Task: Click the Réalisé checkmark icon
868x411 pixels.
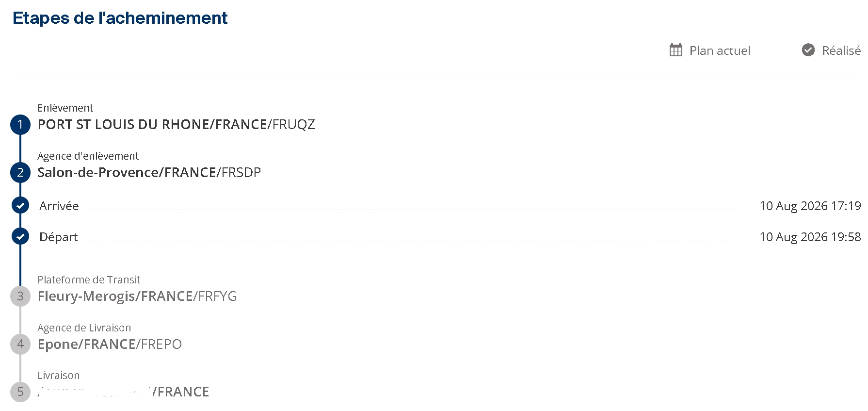Action: [x=808, y=50]
